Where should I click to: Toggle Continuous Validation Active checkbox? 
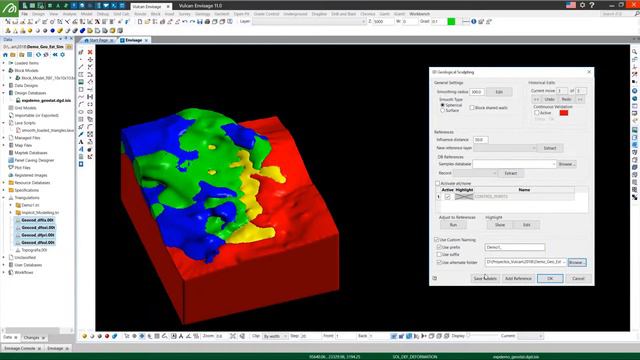[x=537, y=113]
